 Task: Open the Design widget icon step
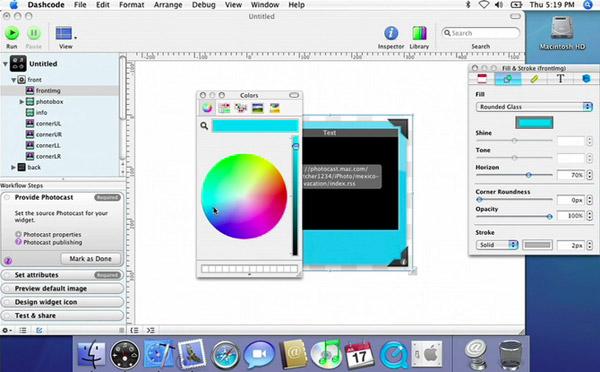click(x=62, y=302)
